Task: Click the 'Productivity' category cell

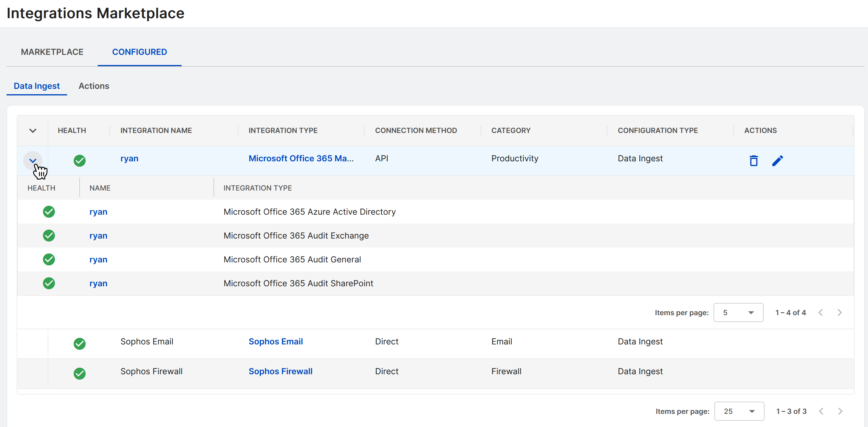Action: pos(515,158)
